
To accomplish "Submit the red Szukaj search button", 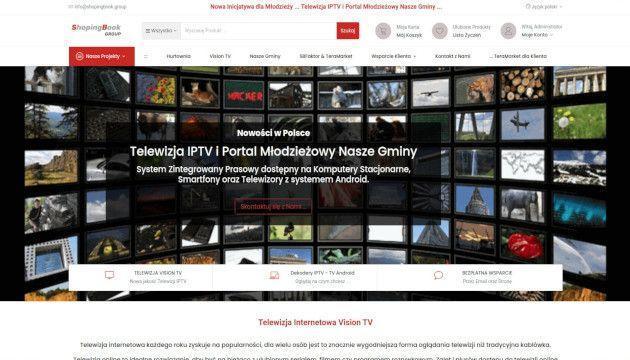I will pyautogui.click(x=348, y=31).
